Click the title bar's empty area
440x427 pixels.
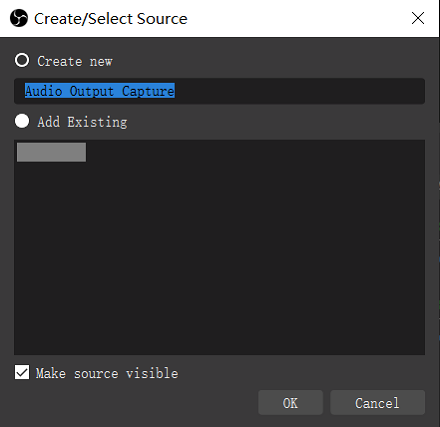297,18
